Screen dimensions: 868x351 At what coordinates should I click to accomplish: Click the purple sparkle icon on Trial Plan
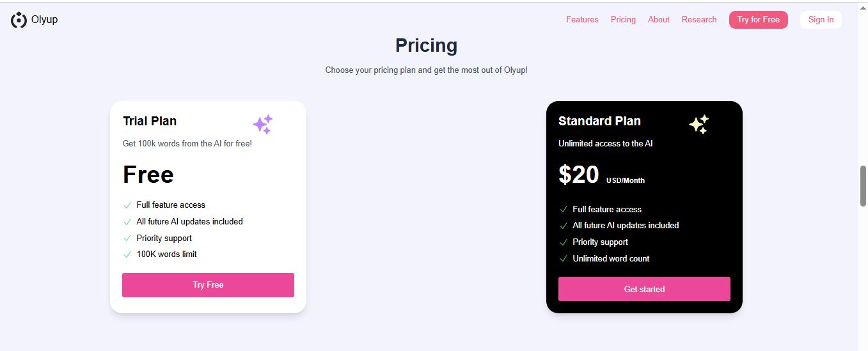coord(262,124)
